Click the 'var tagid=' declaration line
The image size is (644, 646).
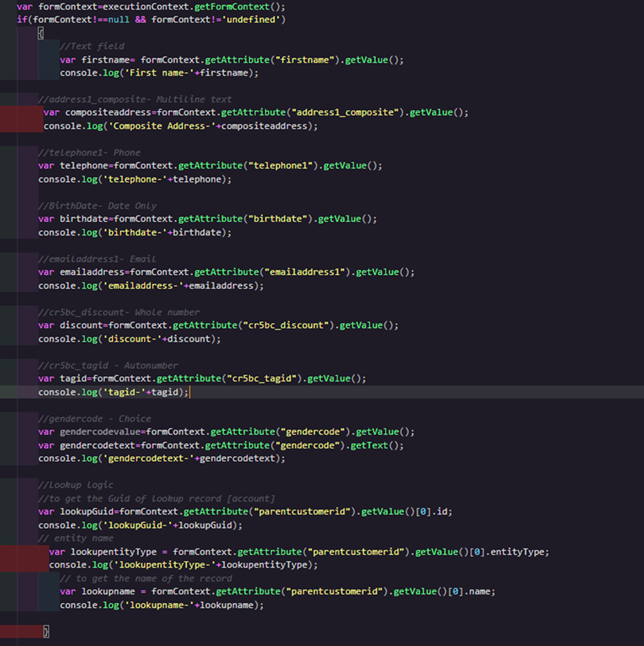point(202,378)
